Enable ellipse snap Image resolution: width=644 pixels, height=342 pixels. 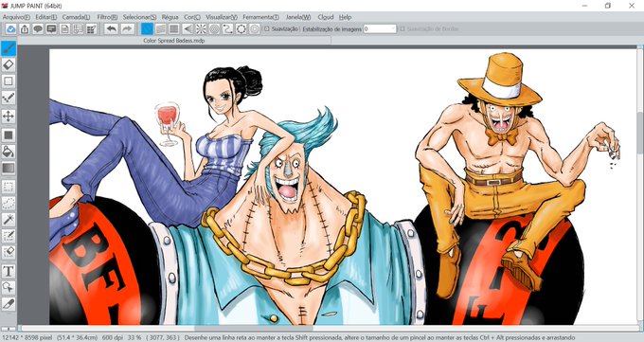coord(241,28)
